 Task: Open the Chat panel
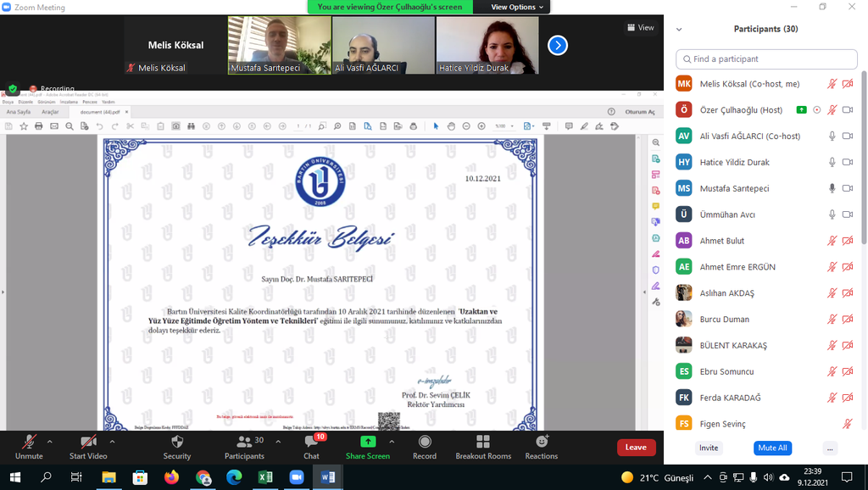click(x=311, y=446)
